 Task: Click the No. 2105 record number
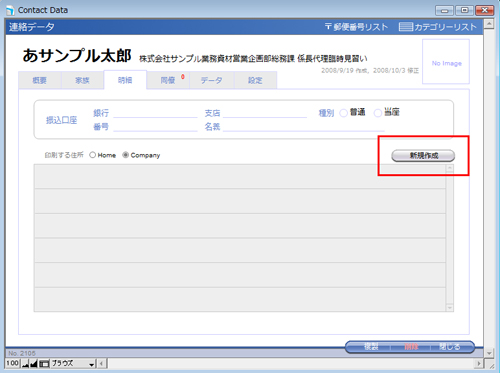[x=22, y=353]
